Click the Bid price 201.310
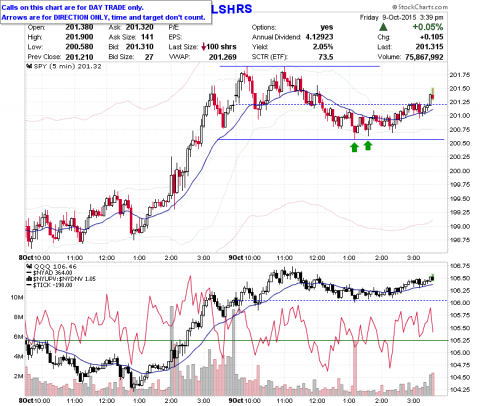 click(x=140, y=47)
